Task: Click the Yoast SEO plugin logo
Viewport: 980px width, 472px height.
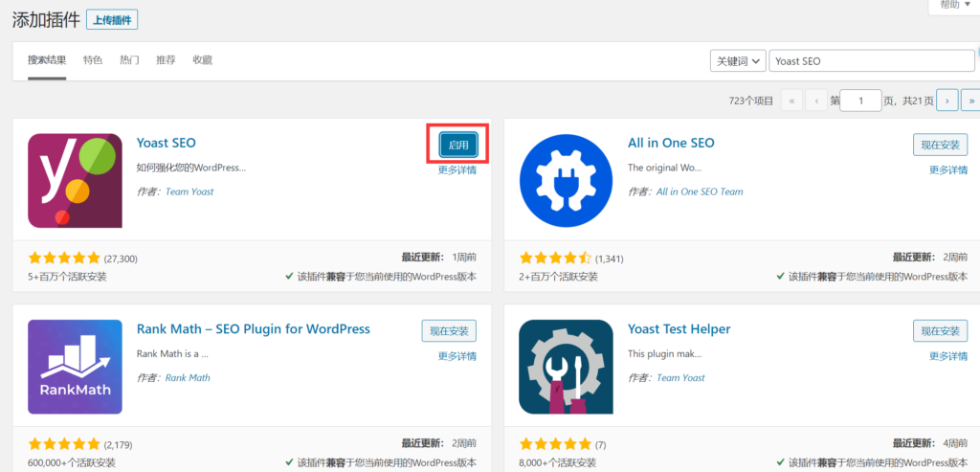Action: (x=75, y=181)
